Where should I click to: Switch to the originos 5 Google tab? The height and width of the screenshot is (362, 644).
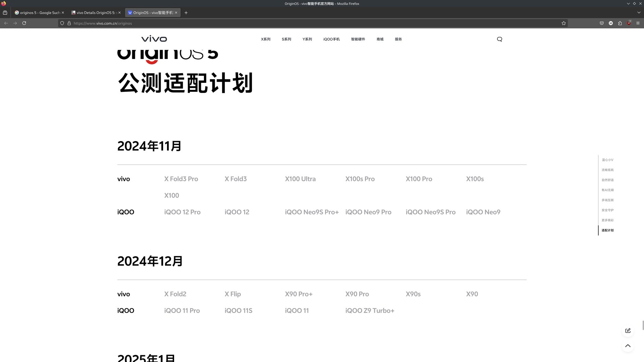[39, 13]
